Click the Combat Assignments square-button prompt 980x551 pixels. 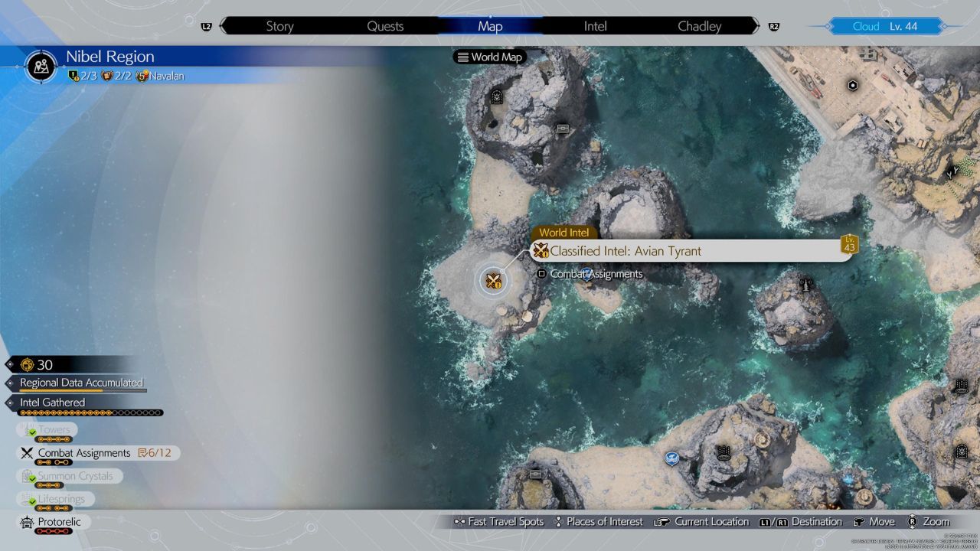tap(590, 274)
